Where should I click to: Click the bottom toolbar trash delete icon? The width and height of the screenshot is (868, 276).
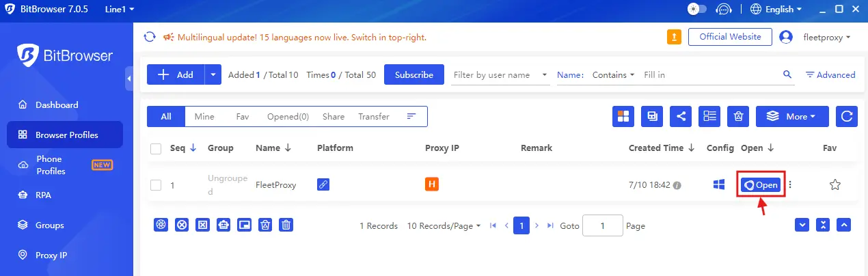[x=287, y=225]
